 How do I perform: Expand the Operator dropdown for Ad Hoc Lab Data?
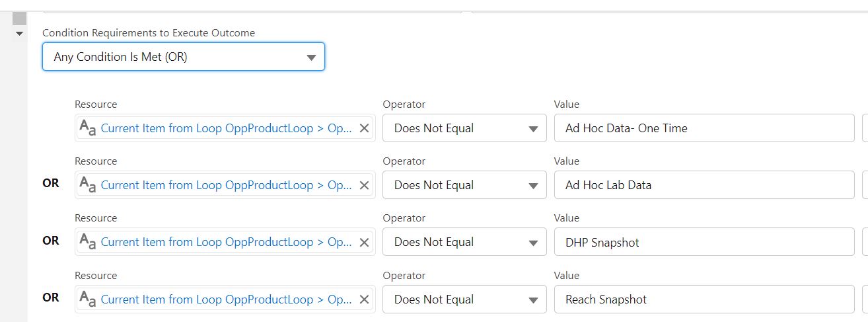point(464,185)
